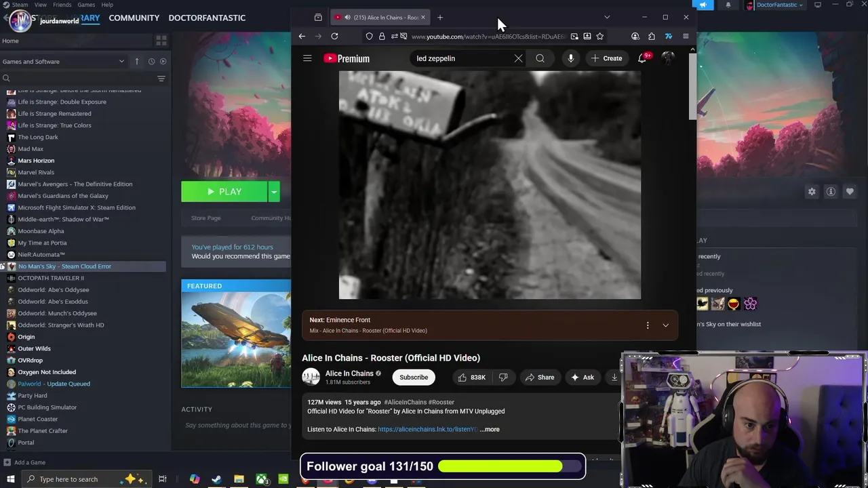Click the Rooster video player
This screenshot has height=488, width=868.
(x=490, y=184)
